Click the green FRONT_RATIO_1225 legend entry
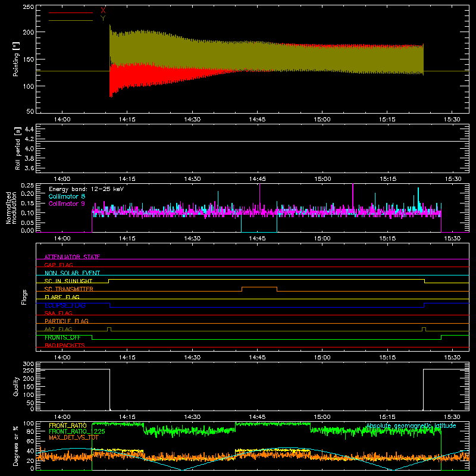The width and height of the screenshot is (476, 476). pos(77,431)
